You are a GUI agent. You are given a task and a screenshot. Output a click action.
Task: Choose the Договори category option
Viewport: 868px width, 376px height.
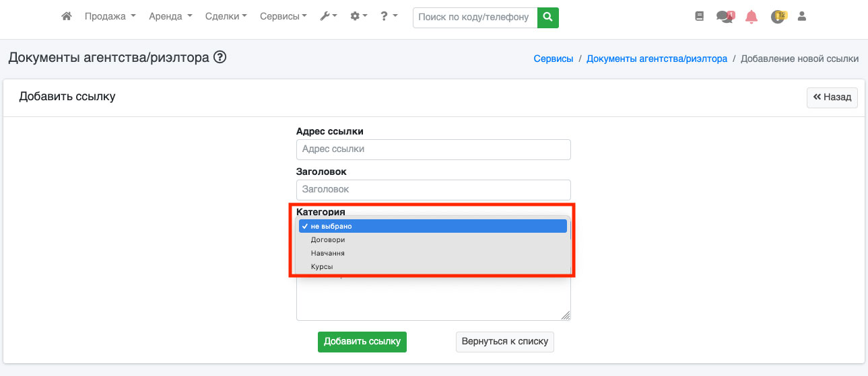point(433,239)
